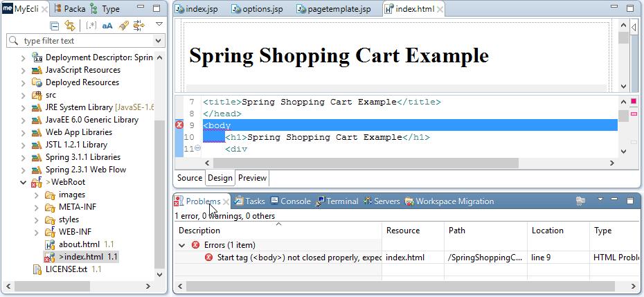Select the Web App Libraries icon
This screenshot has height=297, width=644.
[37, 132]
